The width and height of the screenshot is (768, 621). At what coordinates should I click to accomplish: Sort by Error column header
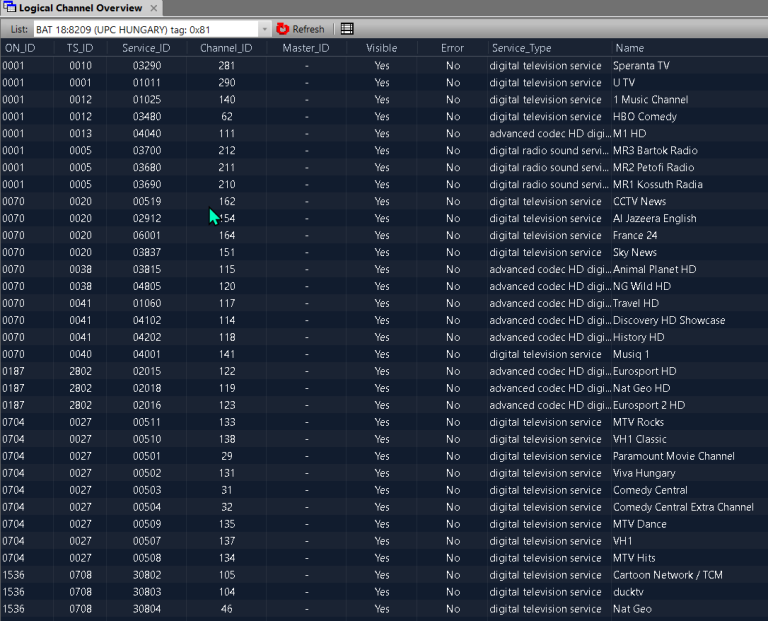click(x=452, y=48)
